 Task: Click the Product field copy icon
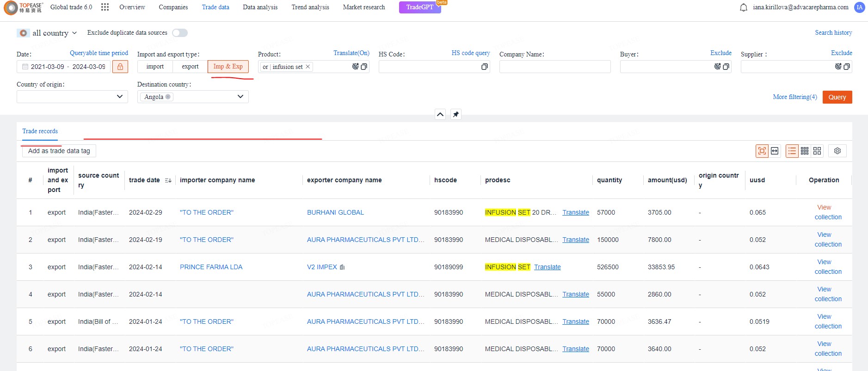click(x=364, y=67)
